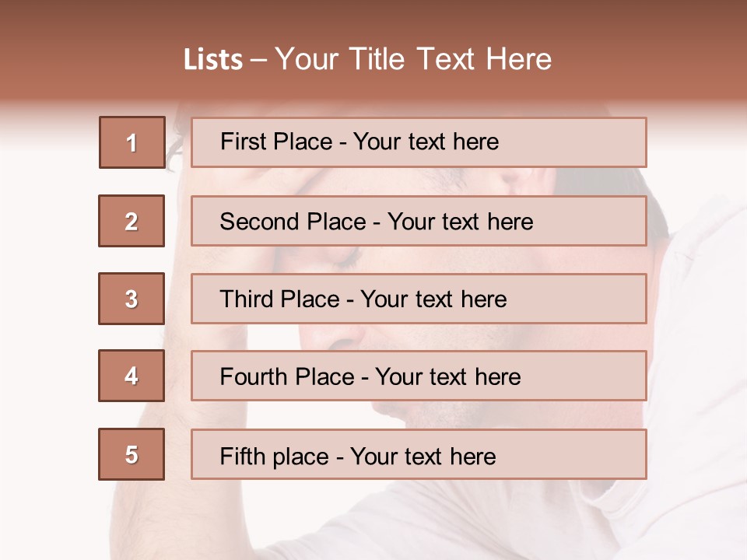Click the bold word Lists in title
The image size is (747, 560).
click(213, 60)
